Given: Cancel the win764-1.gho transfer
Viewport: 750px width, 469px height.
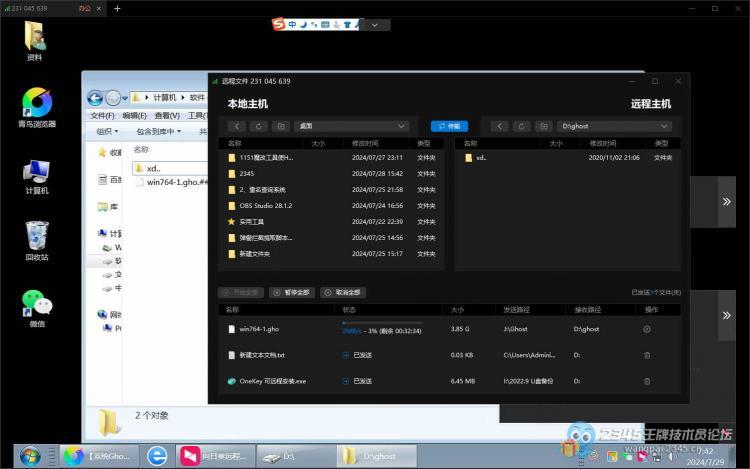Looking at the screenshot, I should point(646,329).
